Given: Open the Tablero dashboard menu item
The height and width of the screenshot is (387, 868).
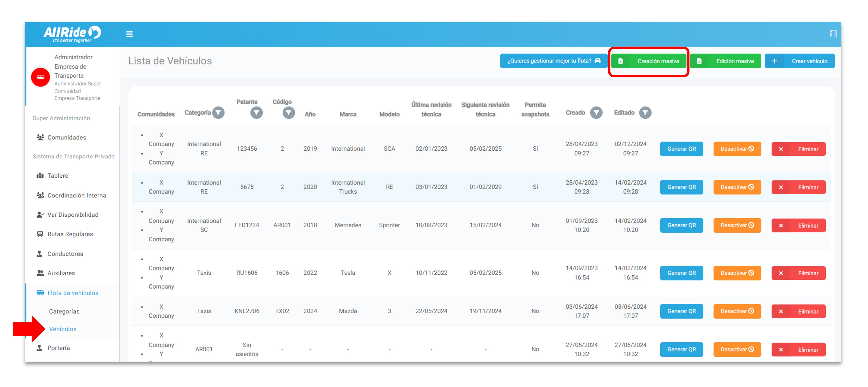Looking at the screenshot, I should coord(58,176).
